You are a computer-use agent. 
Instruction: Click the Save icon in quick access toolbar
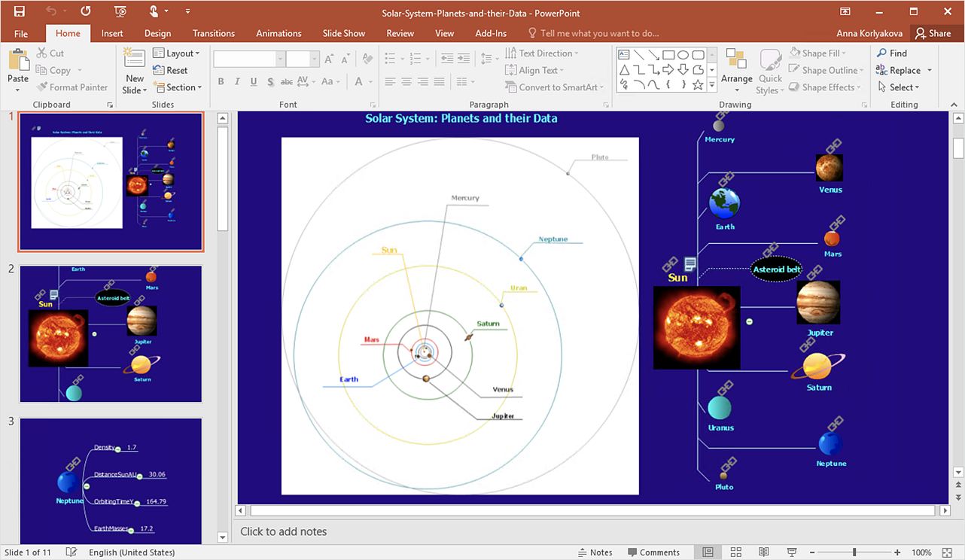point(19,11)
